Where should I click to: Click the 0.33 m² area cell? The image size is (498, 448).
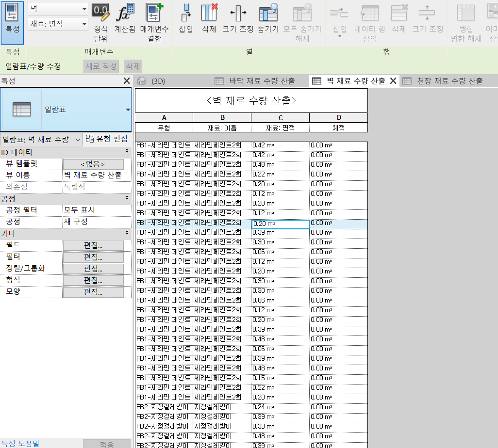pos(281,427)
